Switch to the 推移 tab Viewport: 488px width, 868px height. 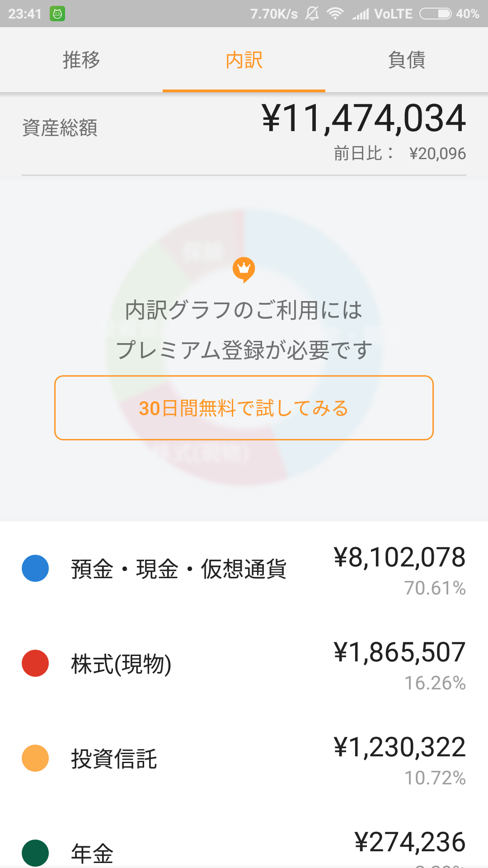[x=81, y=60]
